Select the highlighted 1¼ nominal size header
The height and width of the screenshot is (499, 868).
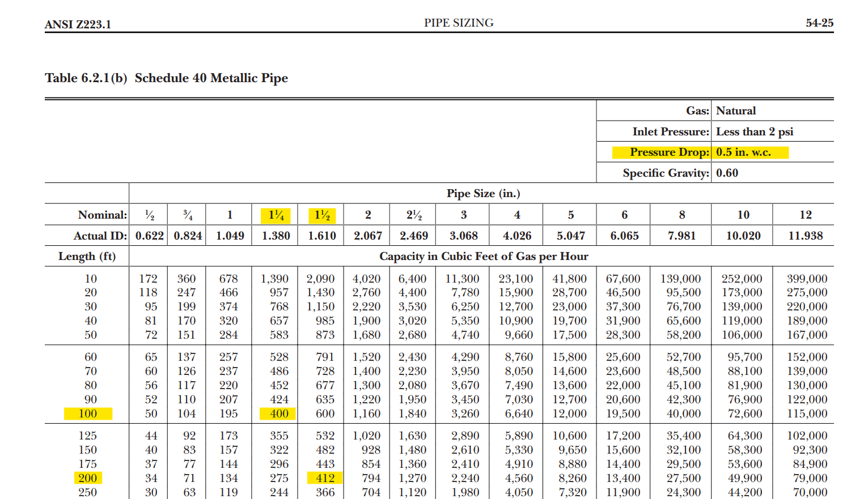(x=276, y=215)
